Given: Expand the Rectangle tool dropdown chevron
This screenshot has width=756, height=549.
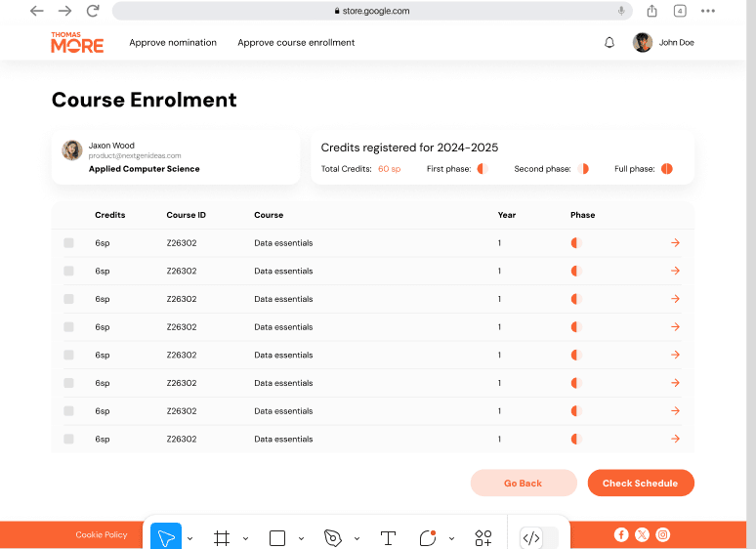Looking at the screenshot, I should click(302, 538).
